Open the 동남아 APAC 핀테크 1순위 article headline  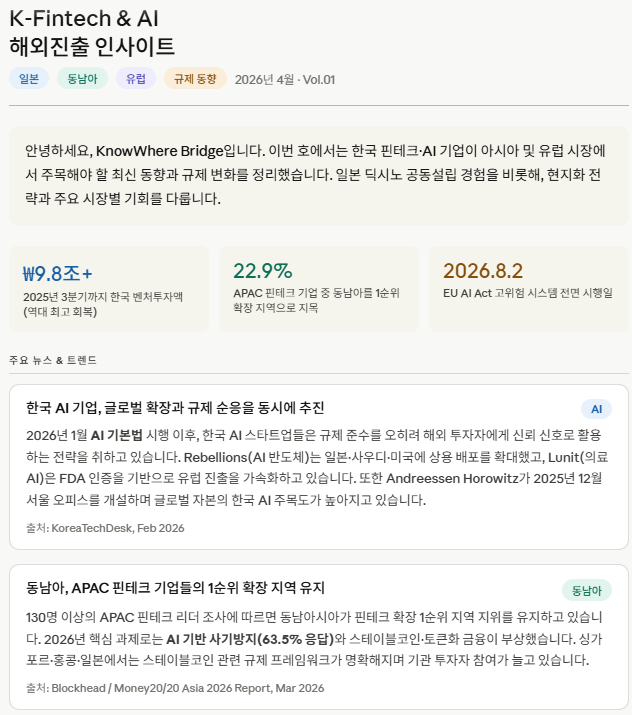point(175,588)
